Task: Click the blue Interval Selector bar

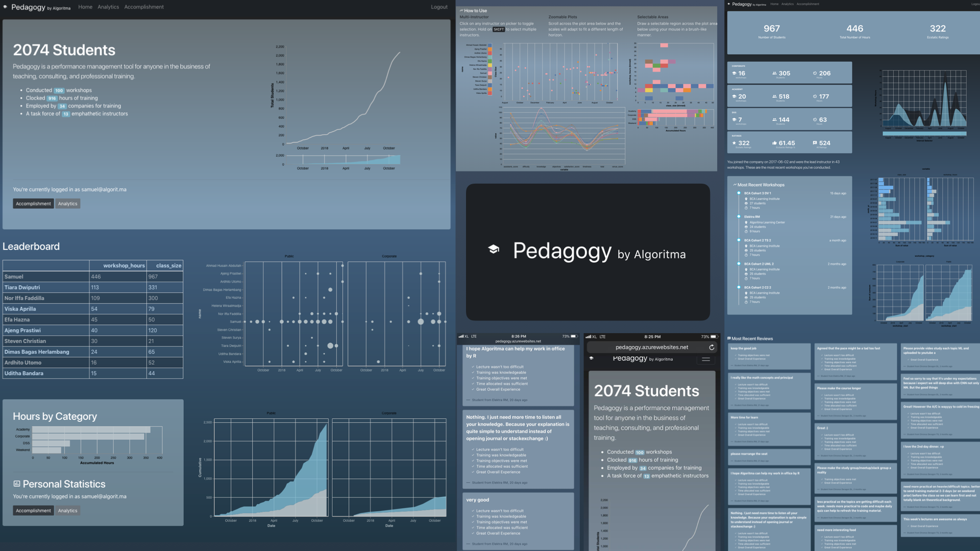Action: (x=924, y=134)
